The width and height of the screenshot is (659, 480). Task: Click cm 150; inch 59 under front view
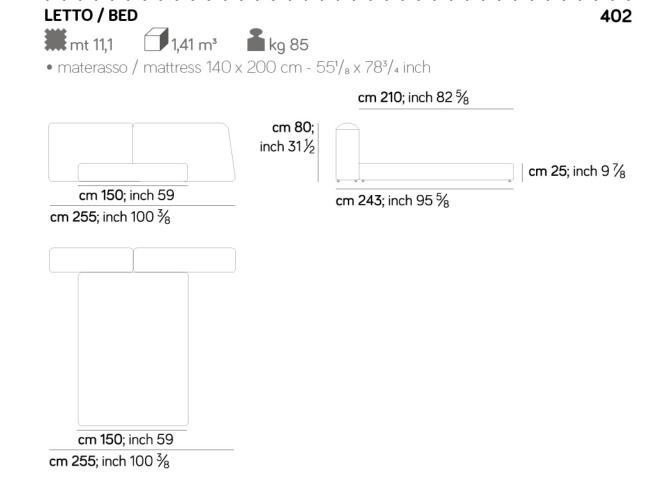point(133,195)
